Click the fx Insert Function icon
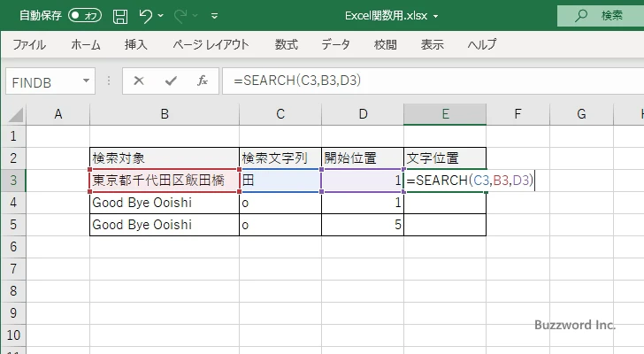 (203, 81)
